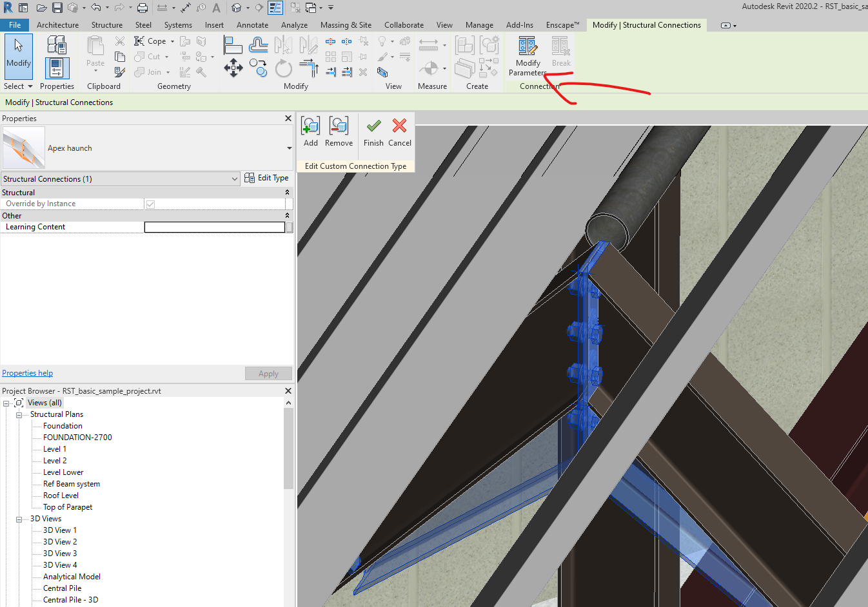Open the Properties help link
This screenshot has height=607, width=868.
27,372
